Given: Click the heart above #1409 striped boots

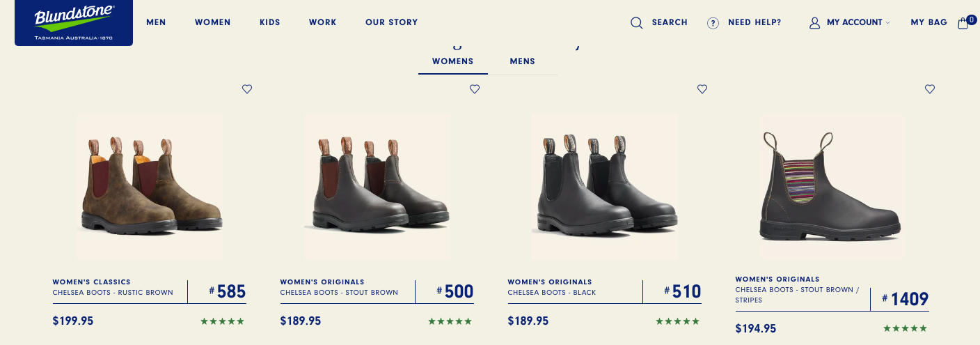Looking at the screenshot, I should click(930, 89).
